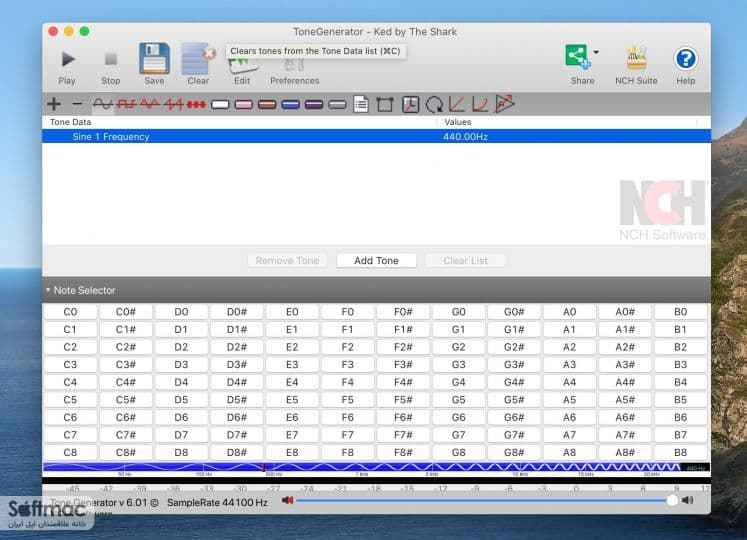Viewport: 747px width, 540px height.
Task: Click the volume slider handle
Action: click(x=672, y=500)
